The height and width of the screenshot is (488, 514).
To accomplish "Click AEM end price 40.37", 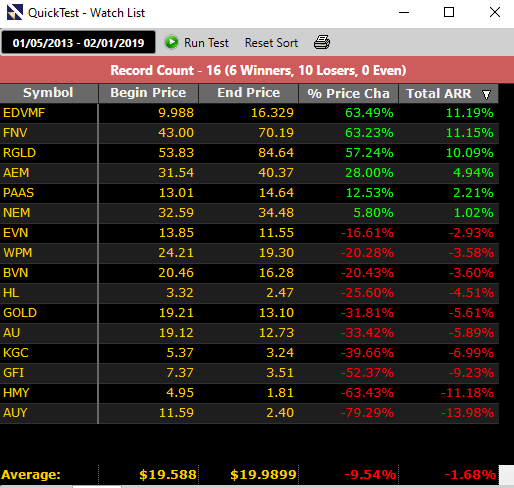I will (276, 173).
